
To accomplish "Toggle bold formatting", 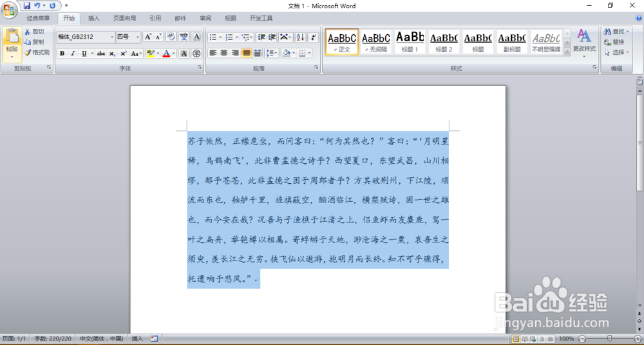I will 62,54.
